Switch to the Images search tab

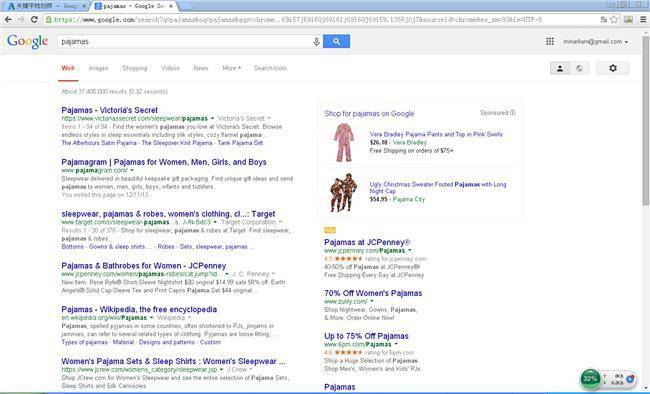coord(98,68)
